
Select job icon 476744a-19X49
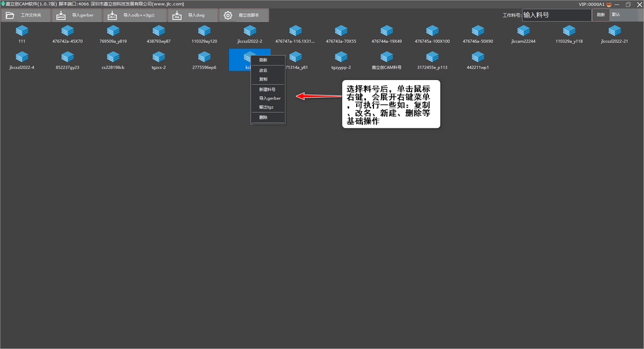pyautogui.click(x=387, y=35)
